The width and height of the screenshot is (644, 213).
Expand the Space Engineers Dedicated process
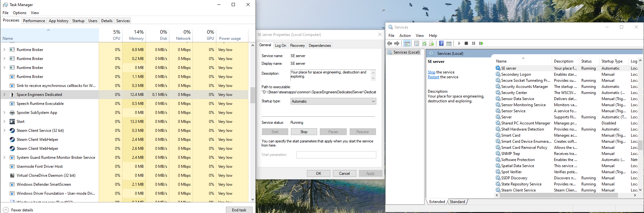click(x=4, y=95)
